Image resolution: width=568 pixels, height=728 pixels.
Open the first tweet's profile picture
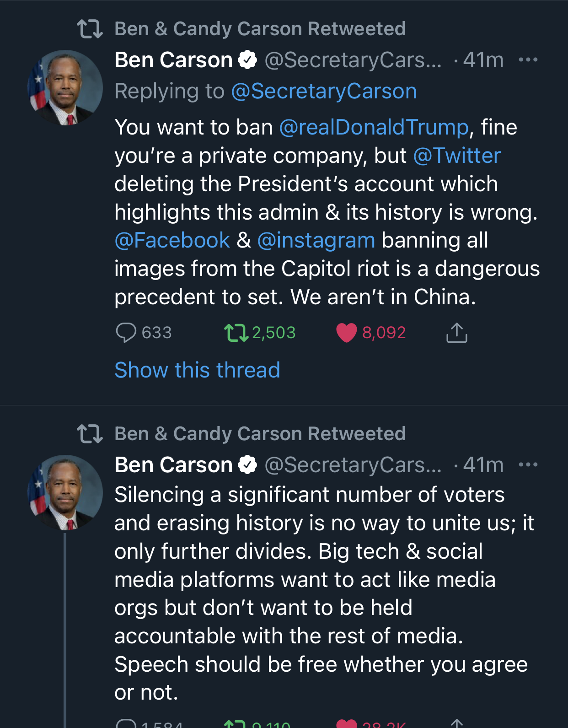[x=65, y=87]
